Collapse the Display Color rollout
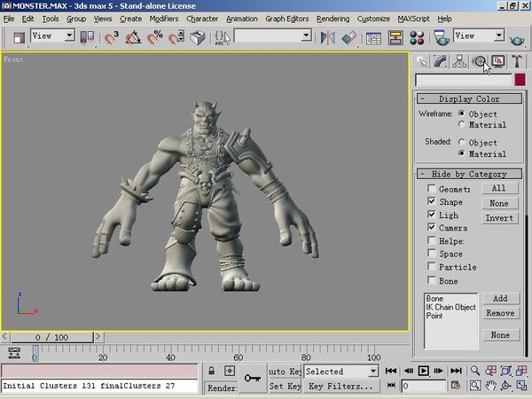The height and width of the screenshot is (399, 532). coord(470,99)
